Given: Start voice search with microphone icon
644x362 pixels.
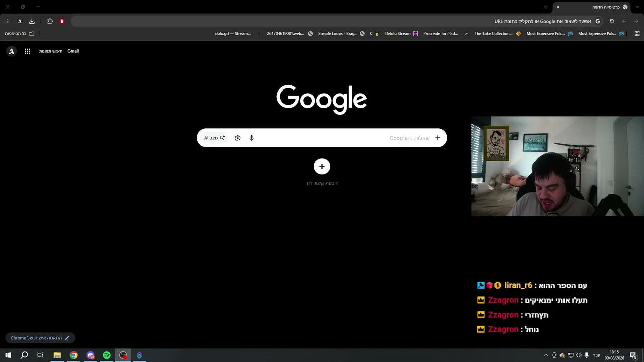Looking at the screenshot, I should (252, 138).
